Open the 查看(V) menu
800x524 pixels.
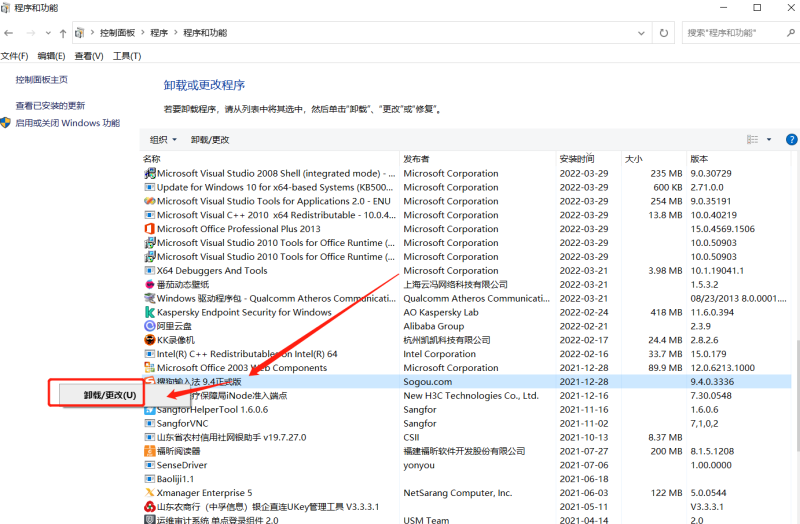[89, 56]
